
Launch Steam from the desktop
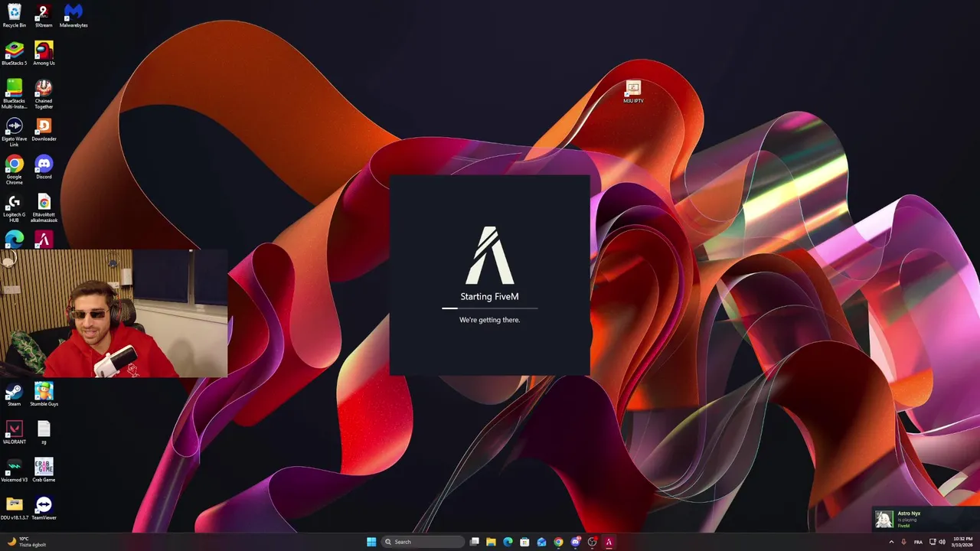(14, 394)
